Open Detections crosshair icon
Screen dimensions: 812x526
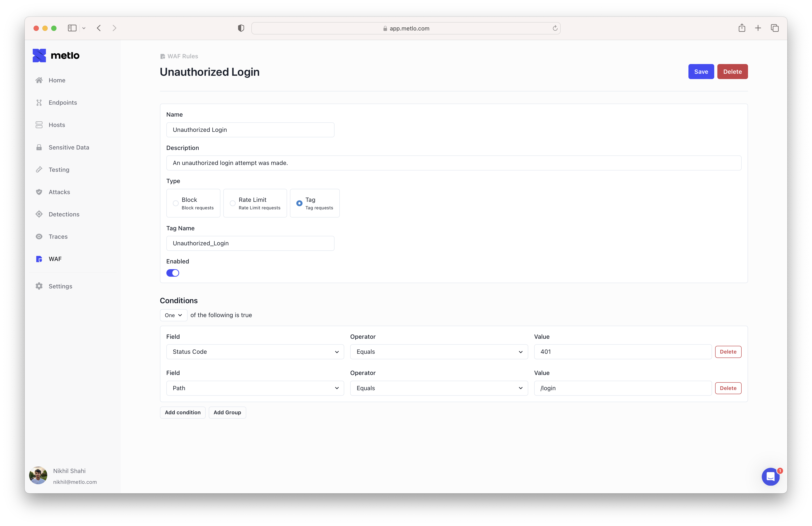pyautogui.click(x=39, y=214)
